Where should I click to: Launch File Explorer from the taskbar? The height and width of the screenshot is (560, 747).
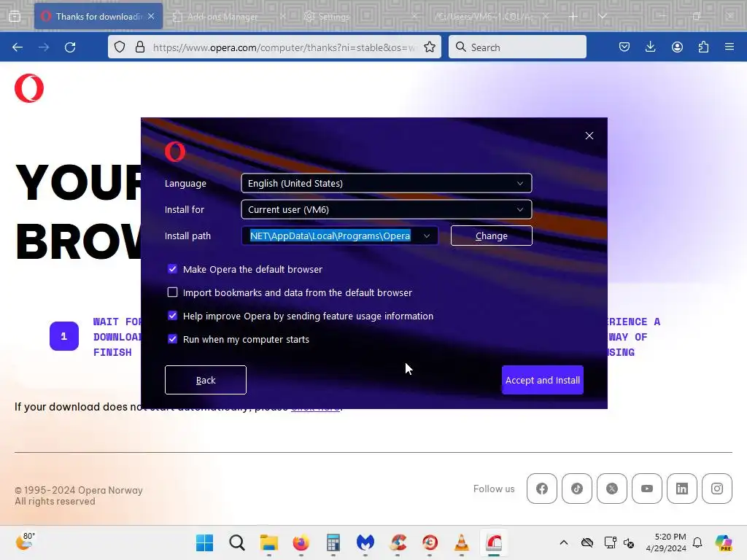pyautogui.click(x=268, y=542)
